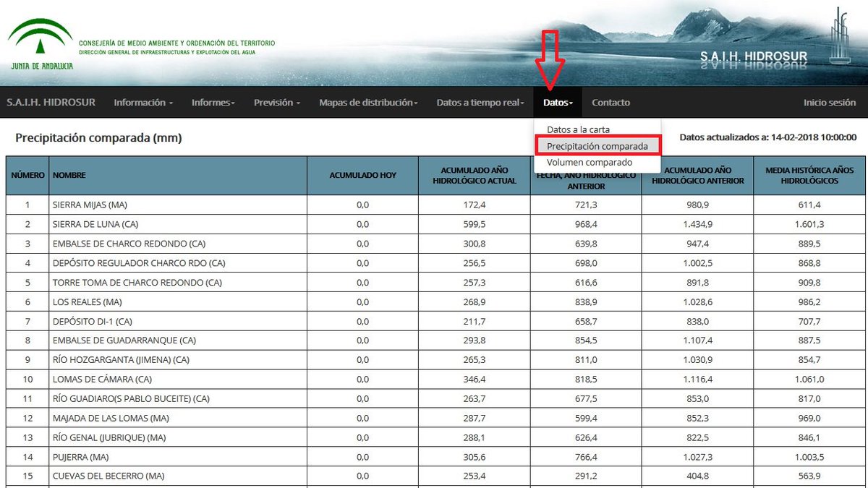Select the SIERRA DE LUNA (CA) row name
This screenshot has height=488, width=868.
[96, 224]
